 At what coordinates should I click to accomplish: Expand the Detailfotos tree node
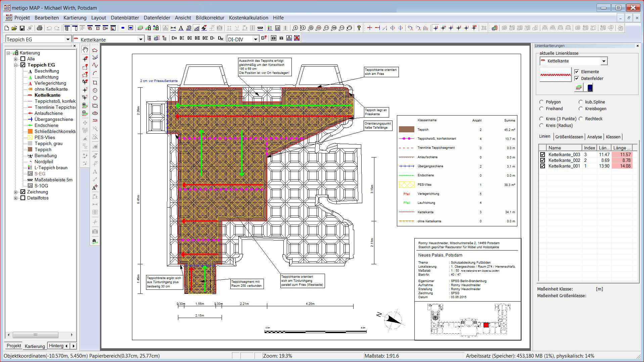15,198
